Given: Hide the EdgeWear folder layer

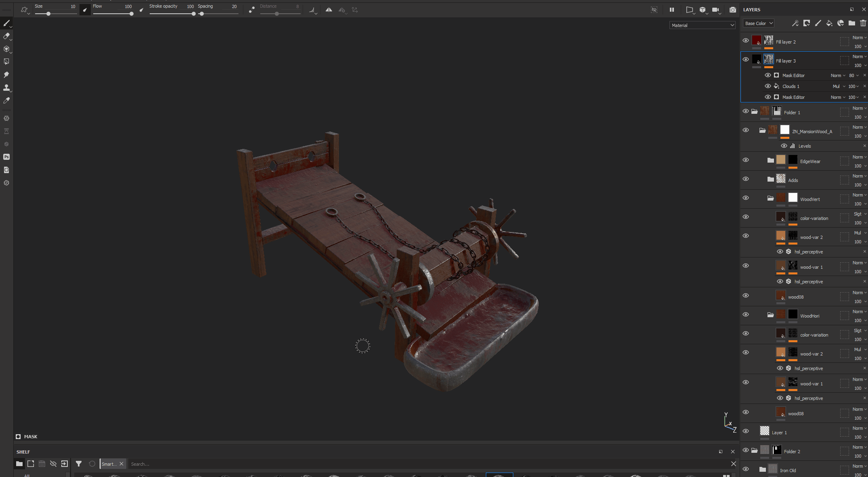Looking at the screenshot, I should pyautogui.click(x=746, y=160).
